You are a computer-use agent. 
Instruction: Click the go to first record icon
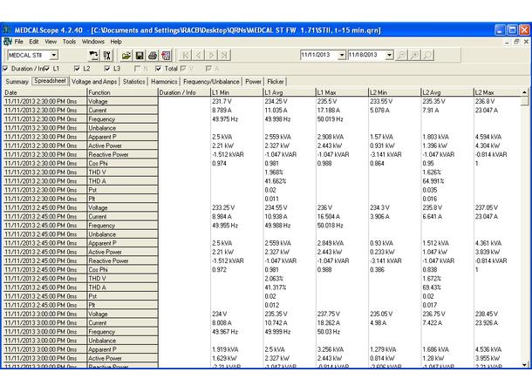coord(185,55)
